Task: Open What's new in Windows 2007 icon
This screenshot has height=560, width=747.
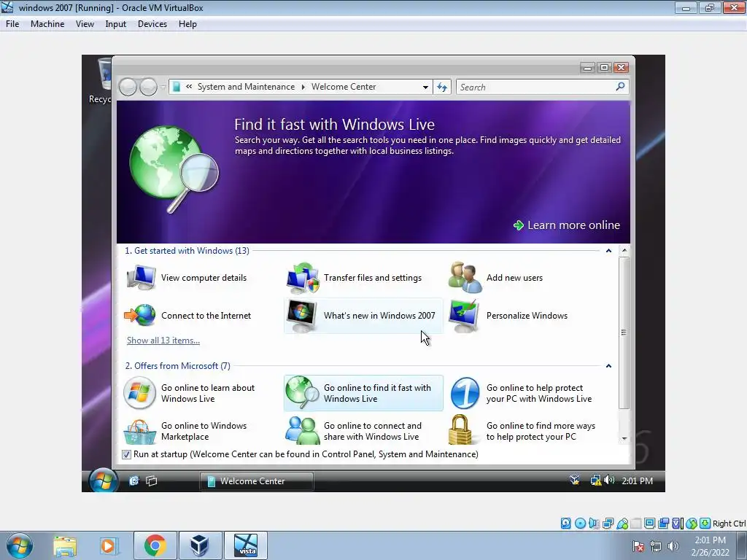Action: pos(302,316)
